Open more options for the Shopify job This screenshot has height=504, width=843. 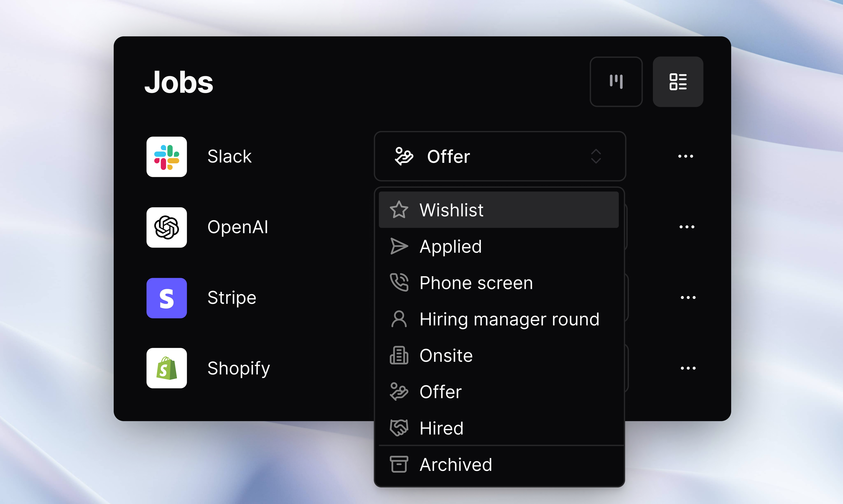[x=688, y=368]
